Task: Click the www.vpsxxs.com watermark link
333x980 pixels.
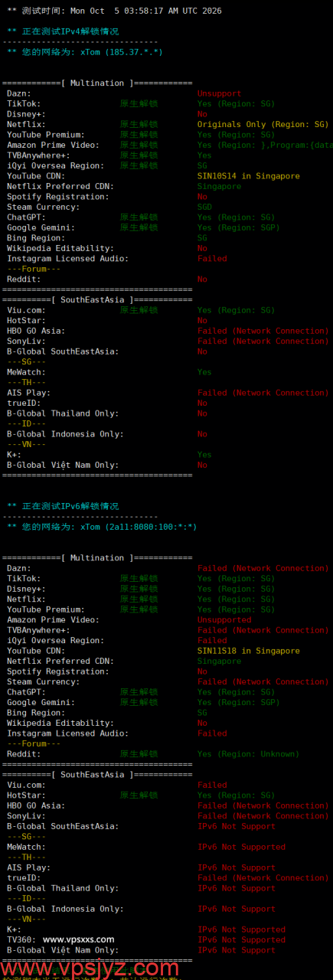Action: (78, 939)
